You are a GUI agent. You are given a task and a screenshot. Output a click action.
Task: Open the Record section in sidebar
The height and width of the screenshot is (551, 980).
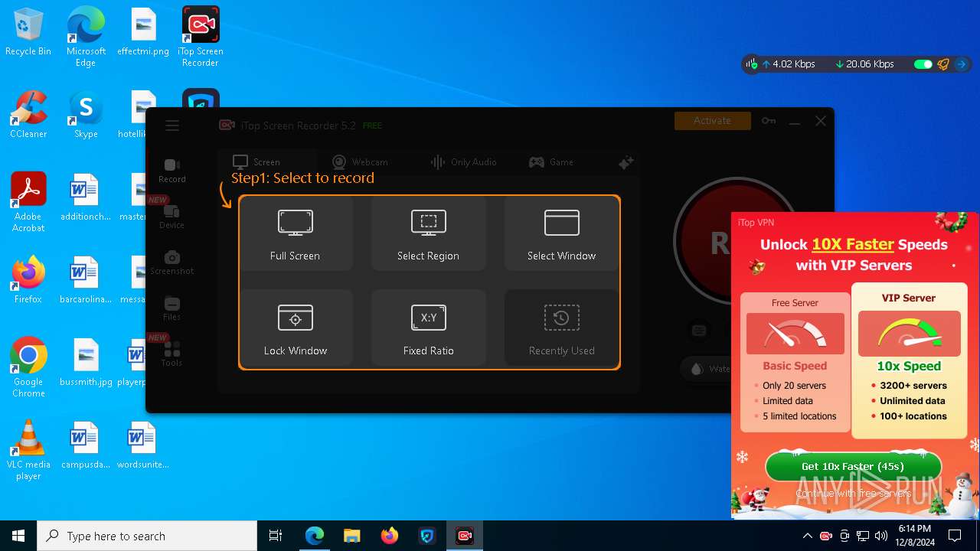(x=172, y=170)
